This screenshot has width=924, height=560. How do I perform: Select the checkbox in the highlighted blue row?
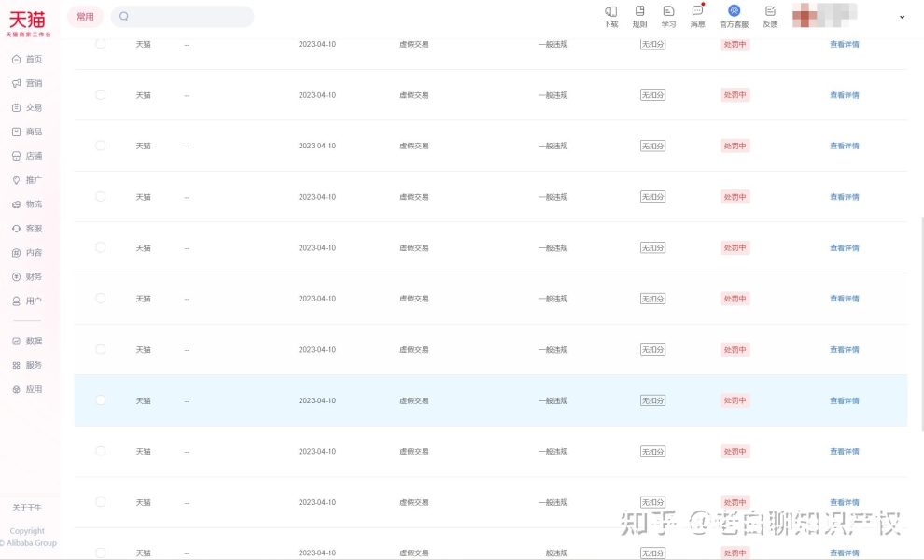[101, 400]
